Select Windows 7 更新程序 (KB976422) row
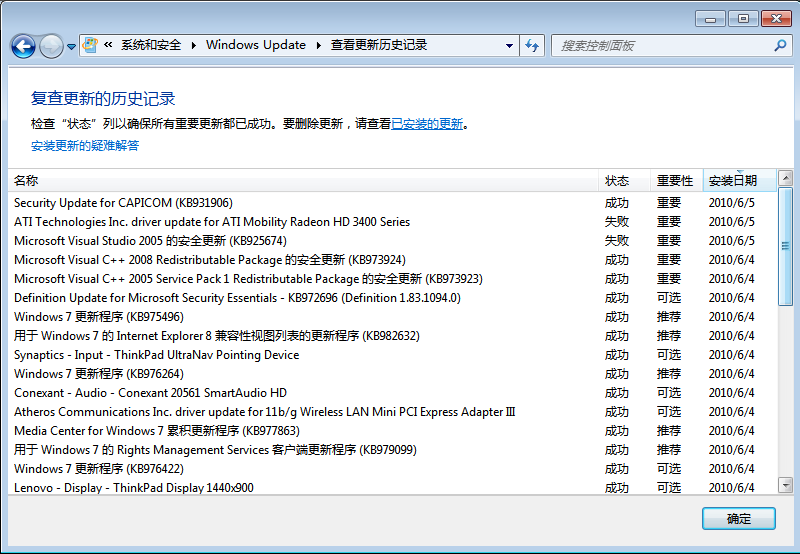800x554 pixels. pyautogui.click(x=393, y=469)
